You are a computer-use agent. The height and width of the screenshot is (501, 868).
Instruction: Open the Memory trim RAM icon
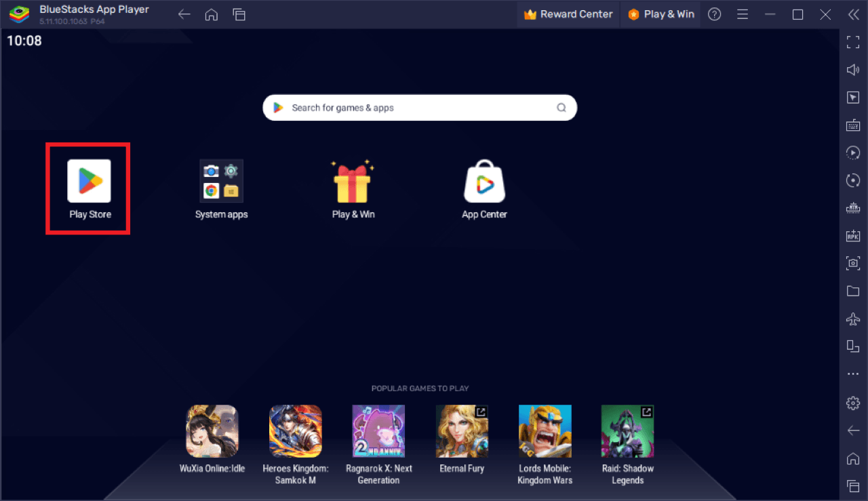853,208
